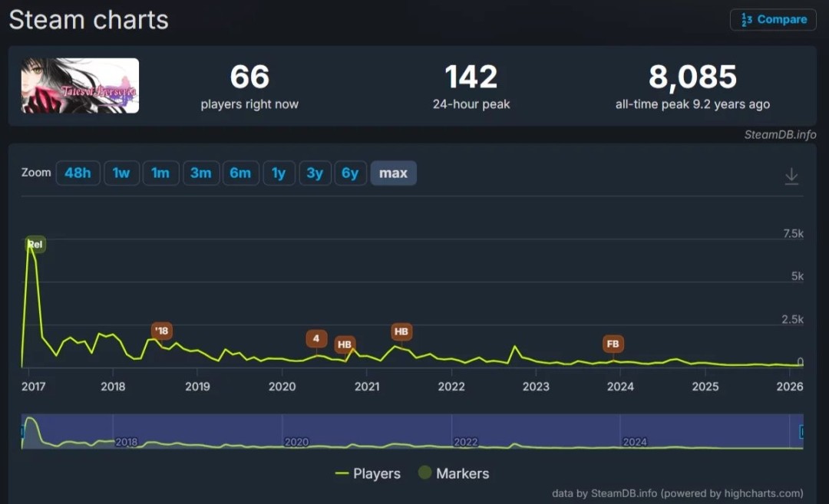Click the '4' marker near 2020
Image resolution: width=829 pixels, height=504 pixels.
315,338
